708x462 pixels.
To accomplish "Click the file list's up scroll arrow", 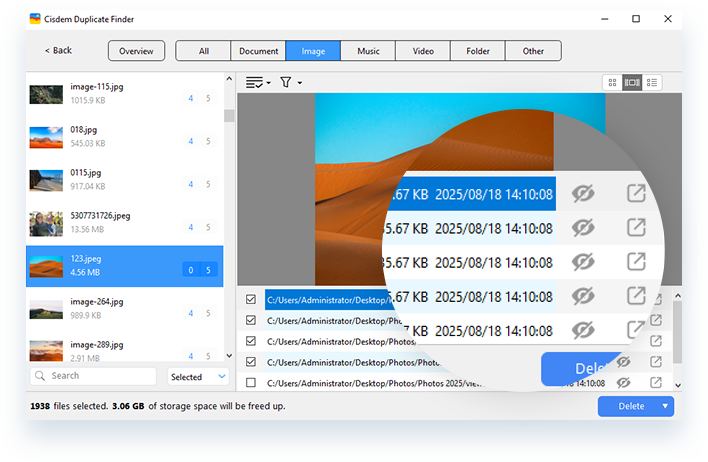I will click(229, 79).
